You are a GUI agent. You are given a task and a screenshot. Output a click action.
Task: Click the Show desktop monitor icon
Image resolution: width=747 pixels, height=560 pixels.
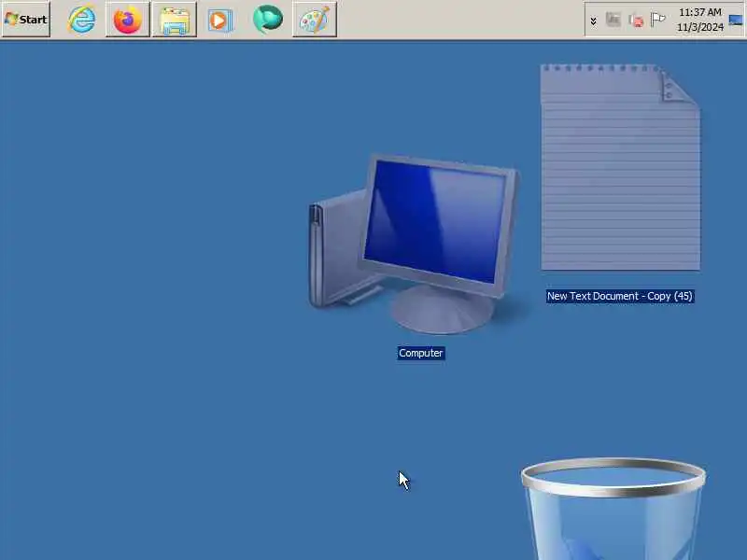click(x=736, y=20)
